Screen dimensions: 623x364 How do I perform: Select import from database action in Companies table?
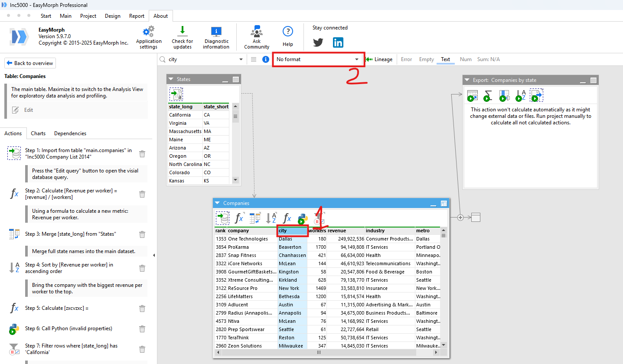pos(223,218)
